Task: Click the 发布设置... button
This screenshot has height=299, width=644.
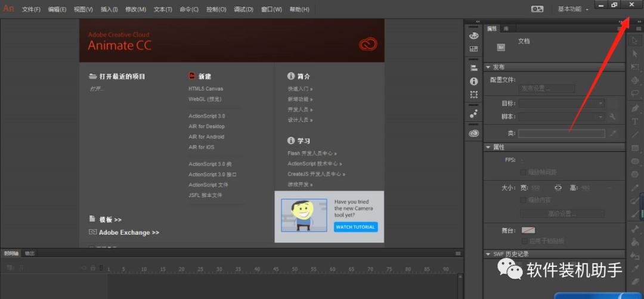Action: tap(547, 89)
